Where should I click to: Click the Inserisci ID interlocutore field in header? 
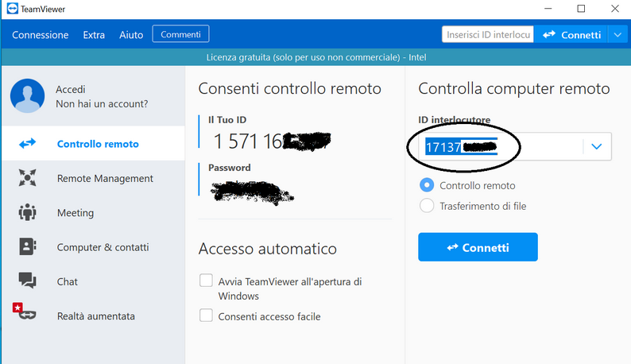point(488,35)
